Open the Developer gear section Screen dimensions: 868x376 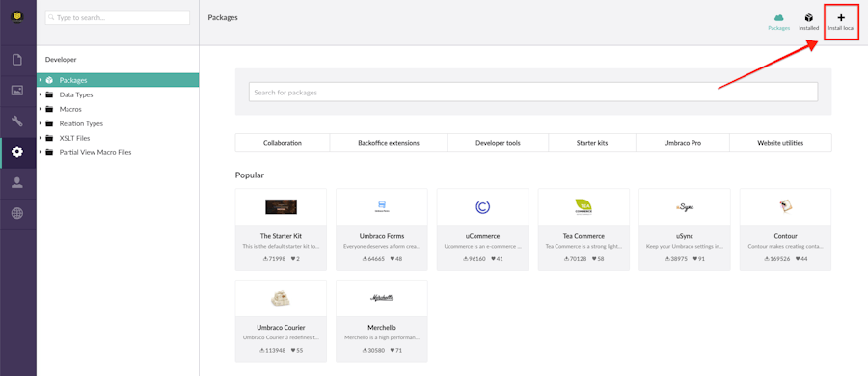(x=17, y=152)
